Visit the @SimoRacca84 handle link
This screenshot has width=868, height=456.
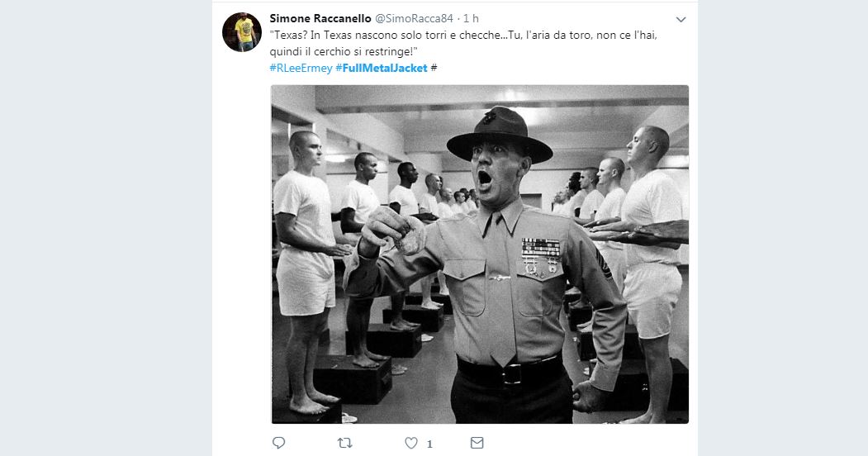tap(415, 19)
